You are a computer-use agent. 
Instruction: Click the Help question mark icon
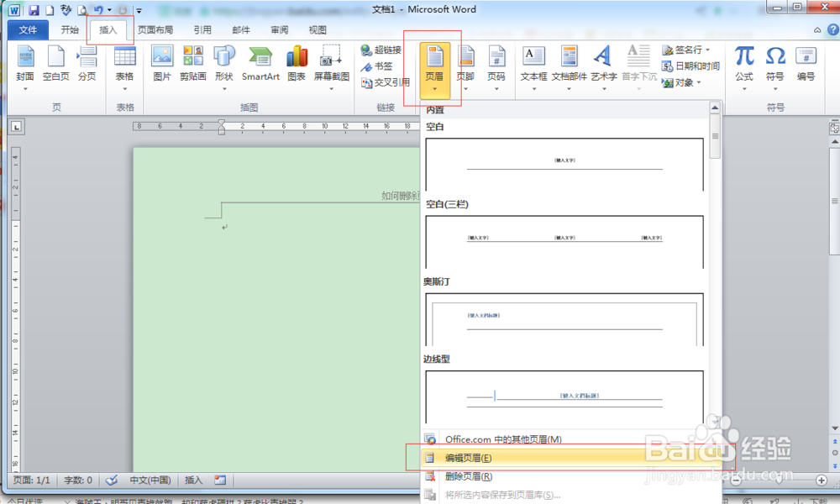(x=833, y=30)
